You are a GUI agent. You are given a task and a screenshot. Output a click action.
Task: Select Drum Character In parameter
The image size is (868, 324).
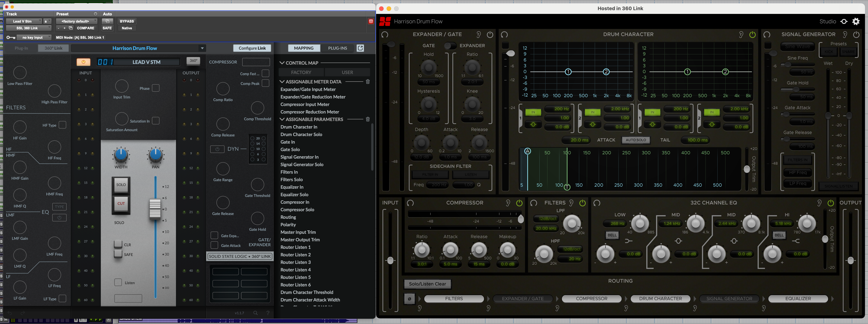(299, 127)
